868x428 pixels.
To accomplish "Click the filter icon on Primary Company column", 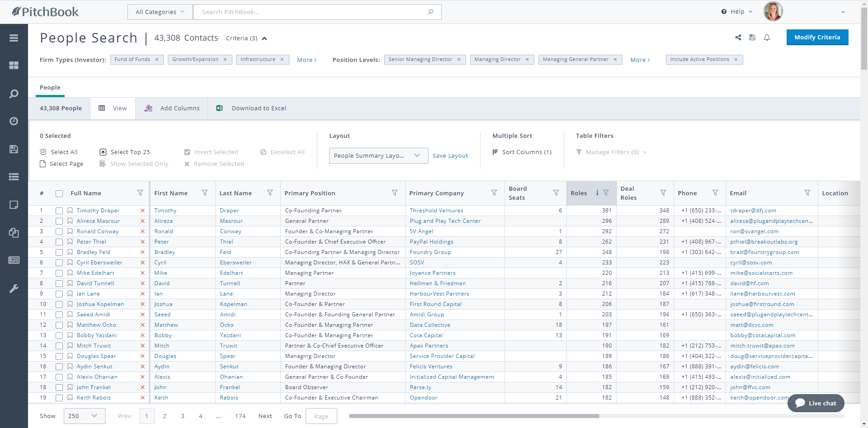I will click(494, 193).
